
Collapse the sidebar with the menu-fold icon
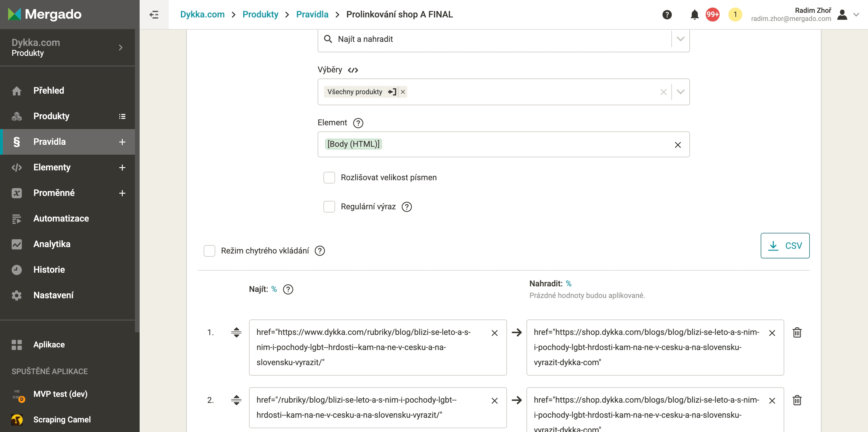154,15
